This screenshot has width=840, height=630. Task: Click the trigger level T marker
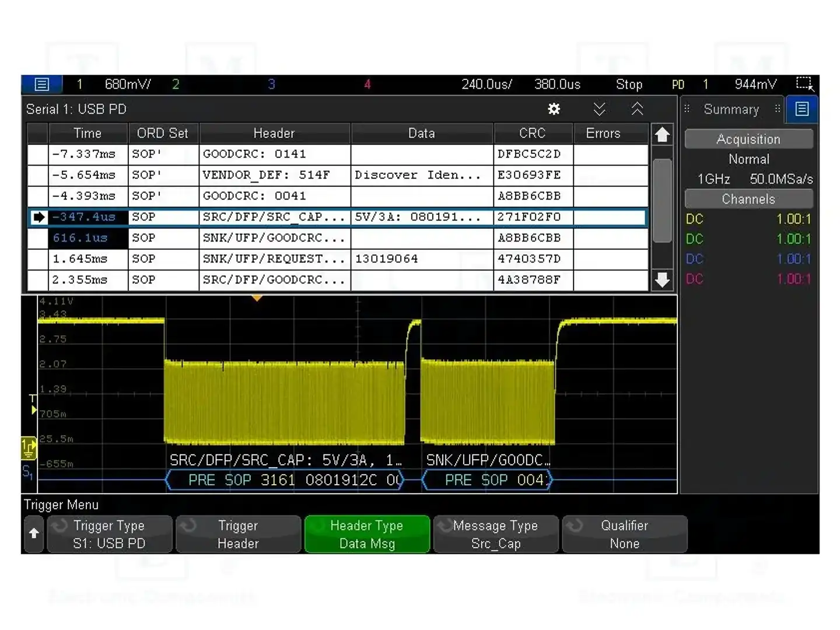33,404
